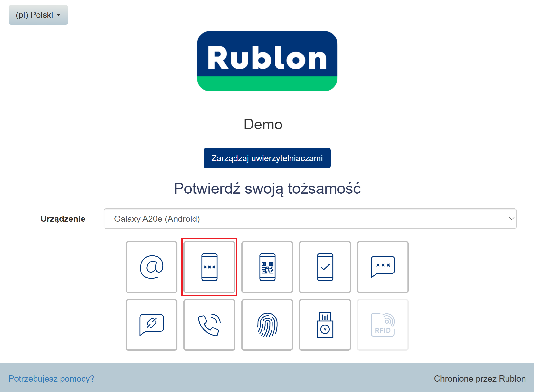Click the Chronione przez Rublon footer text
534x392 pixels.
(x=479, y=379)
